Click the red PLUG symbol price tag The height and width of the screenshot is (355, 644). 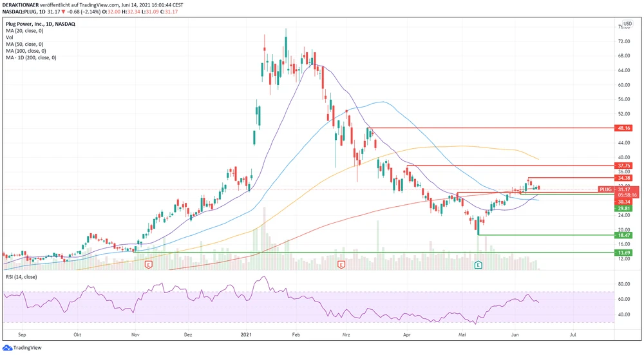605,189
